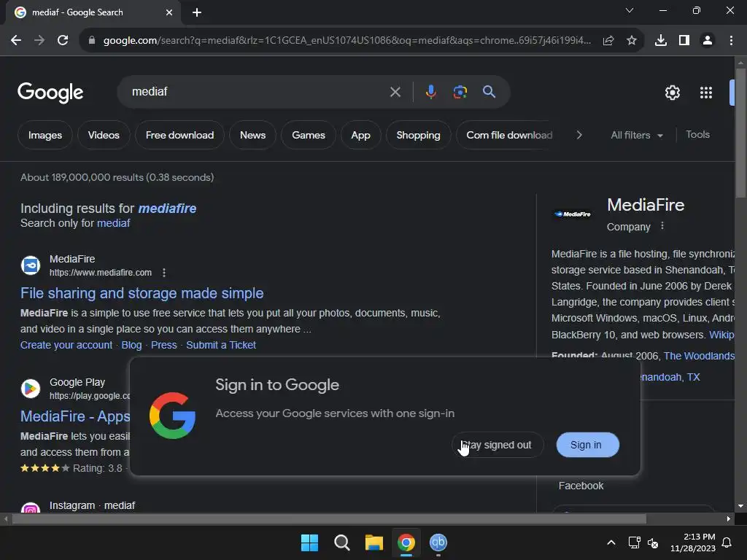Filter results by News
Viewport: 747px width, 560px height.
tap(252, 135)
